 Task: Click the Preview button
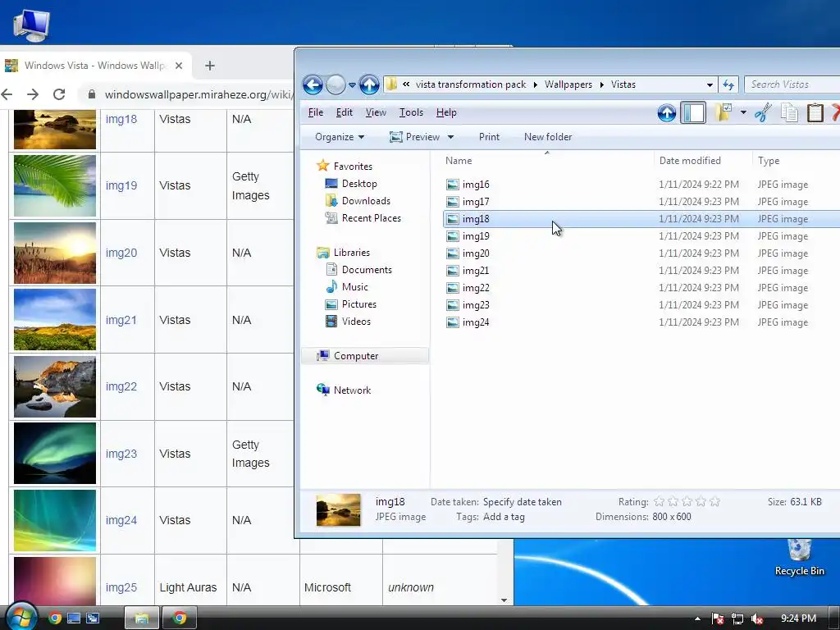(x=415, y=137)
